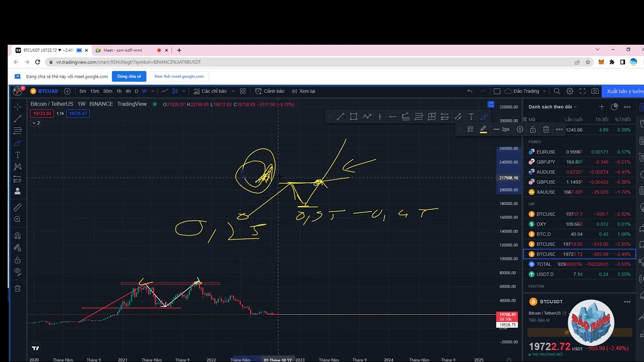Click BTCUSD symbol search field
This screenshot has width=644, height=362.
(44, 91)
